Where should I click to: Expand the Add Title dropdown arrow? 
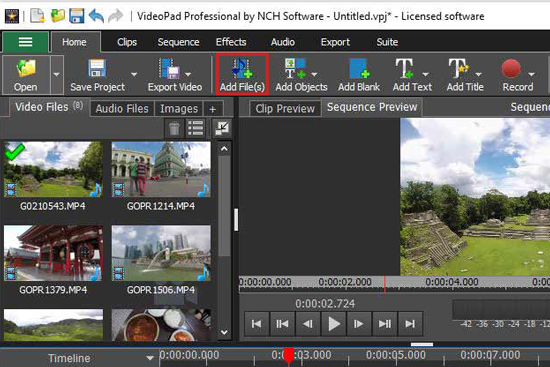tap(478, 74)
